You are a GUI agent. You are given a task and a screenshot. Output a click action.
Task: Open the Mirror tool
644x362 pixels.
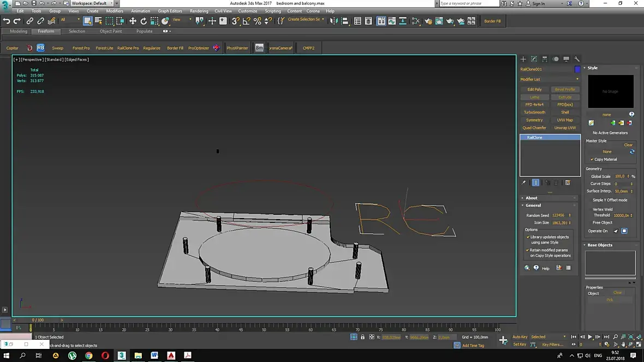point(333,21)
